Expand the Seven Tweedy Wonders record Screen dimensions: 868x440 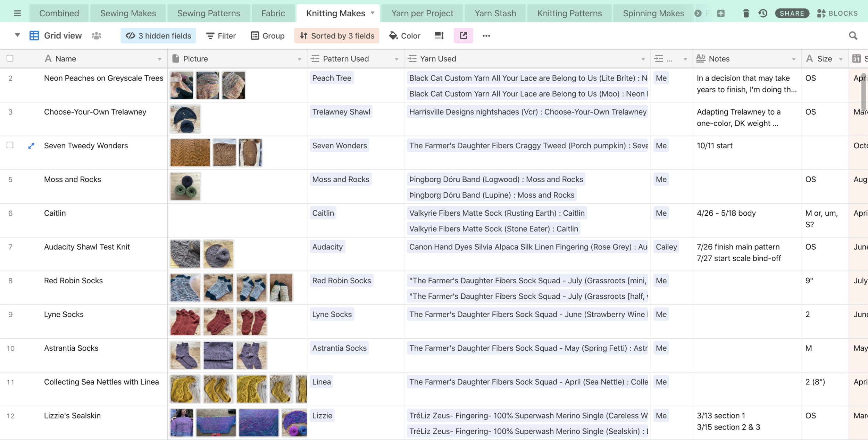31,146
